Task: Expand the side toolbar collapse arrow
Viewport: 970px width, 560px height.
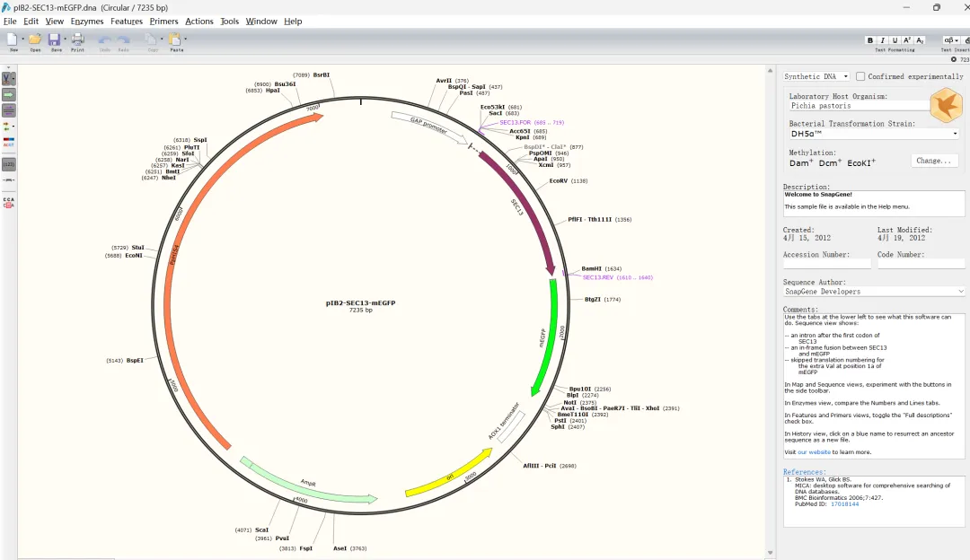Action: pyautogui.click(x=8, y=68)
